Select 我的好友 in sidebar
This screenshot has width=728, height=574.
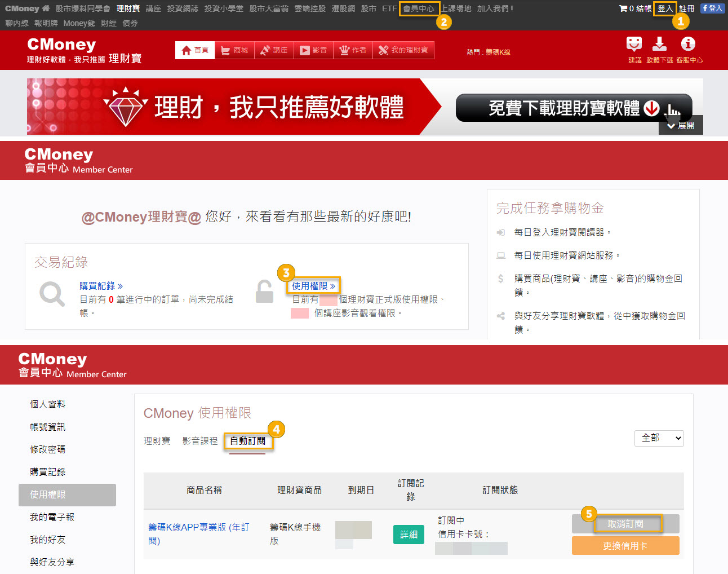(47, 540)
